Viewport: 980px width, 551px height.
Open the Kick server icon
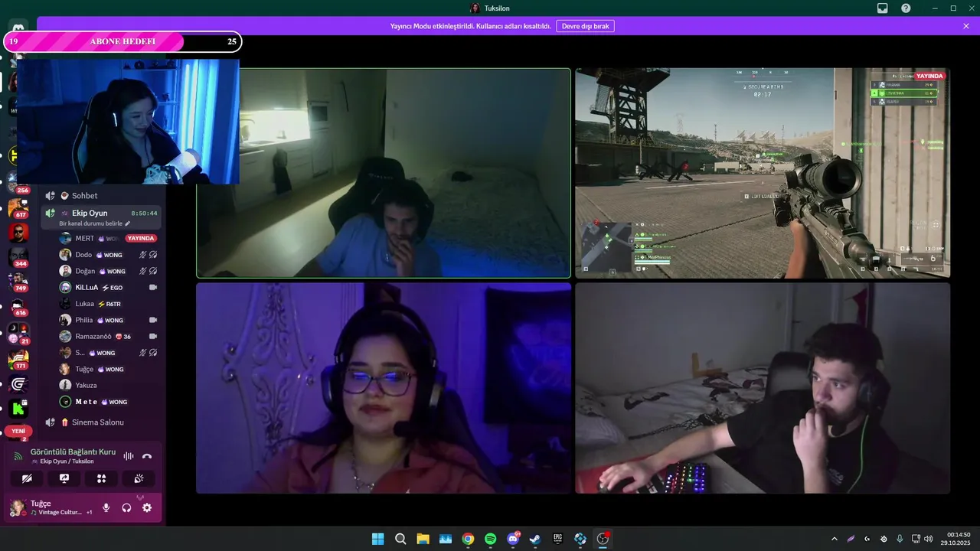click(x=18, y=408)
